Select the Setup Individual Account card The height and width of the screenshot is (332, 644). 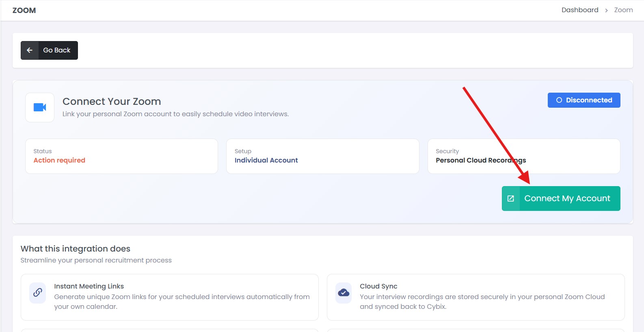click(x=322, y=156)
